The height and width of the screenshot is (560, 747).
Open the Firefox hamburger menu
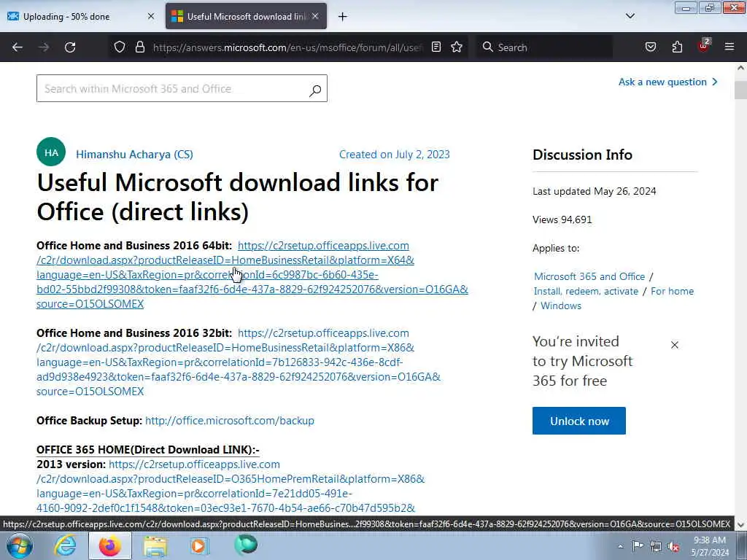pos(729,47)
